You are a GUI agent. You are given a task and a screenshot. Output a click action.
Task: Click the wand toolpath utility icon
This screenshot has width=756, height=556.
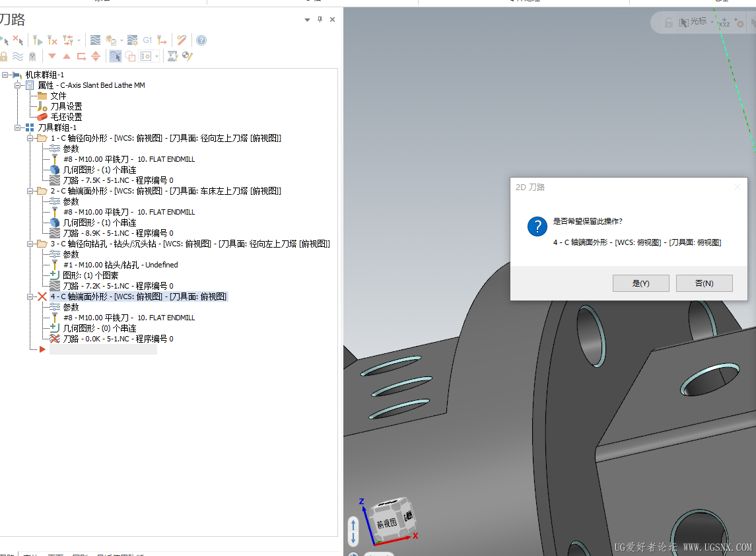coord(182,40)
